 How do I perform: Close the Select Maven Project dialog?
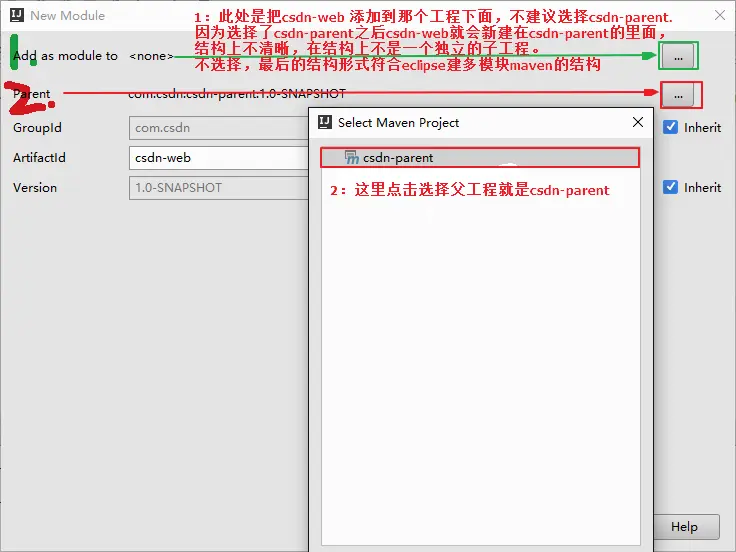click(x=637, y=123)
